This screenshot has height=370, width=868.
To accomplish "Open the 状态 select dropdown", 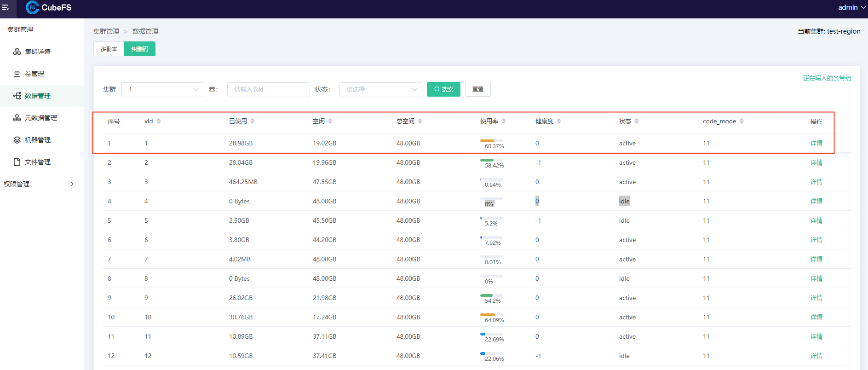I will tap(381, 89).
